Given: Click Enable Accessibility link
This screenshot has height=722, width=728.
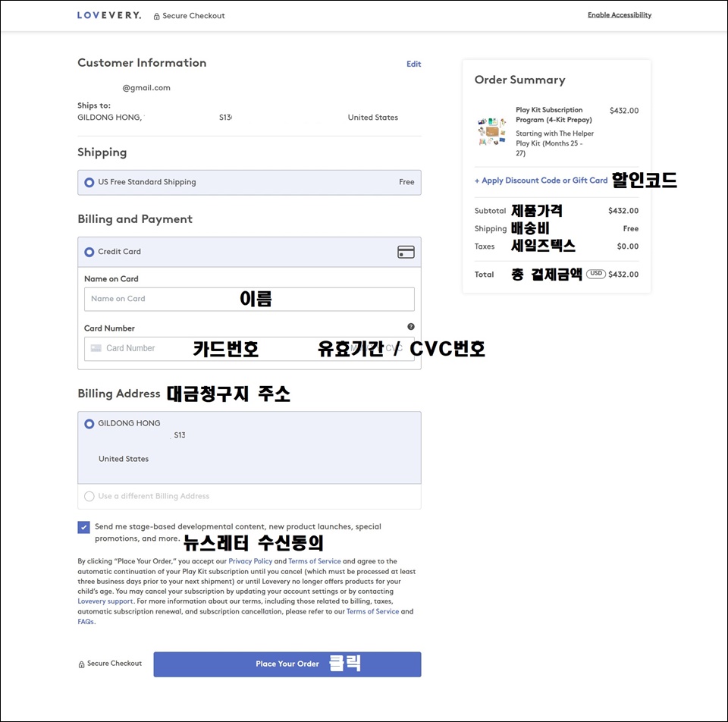Looking at the screenshot, I should [620, 15].
